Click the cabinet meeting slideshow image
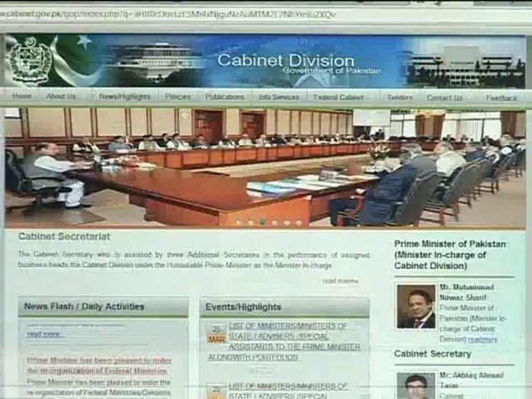The image size is (532, 399). 265,167
